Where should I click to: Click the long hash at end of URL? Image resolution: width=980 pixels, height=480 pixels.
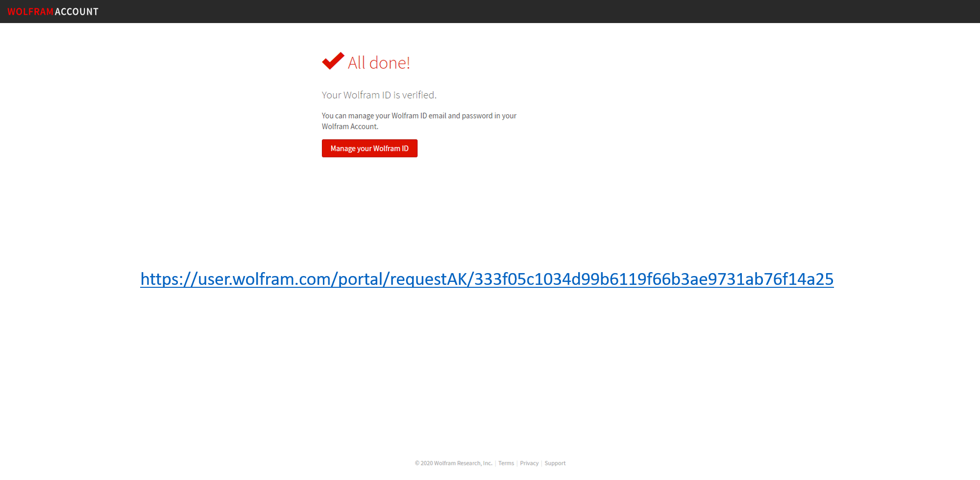click(654, 279)
